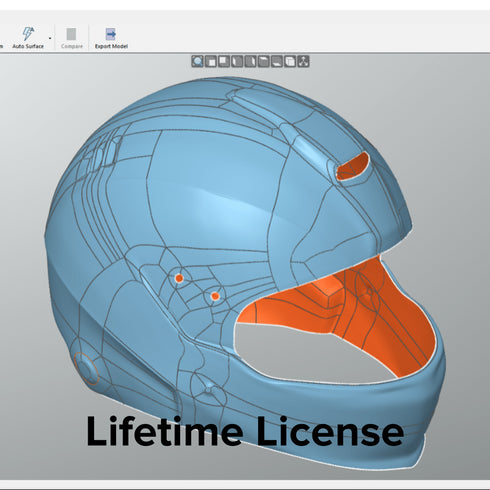
Task: Click the Auto Surface tool icon
Action: 28,34
